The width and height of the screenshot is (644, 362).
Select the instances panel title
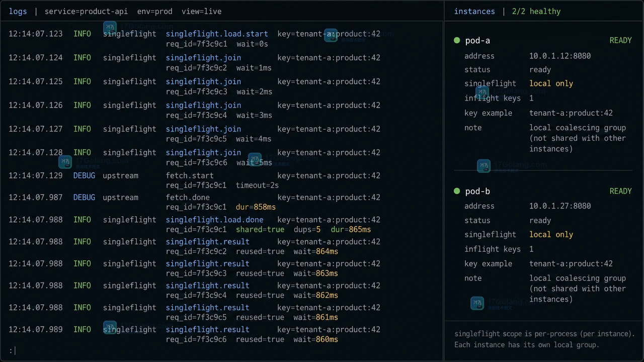474,11
